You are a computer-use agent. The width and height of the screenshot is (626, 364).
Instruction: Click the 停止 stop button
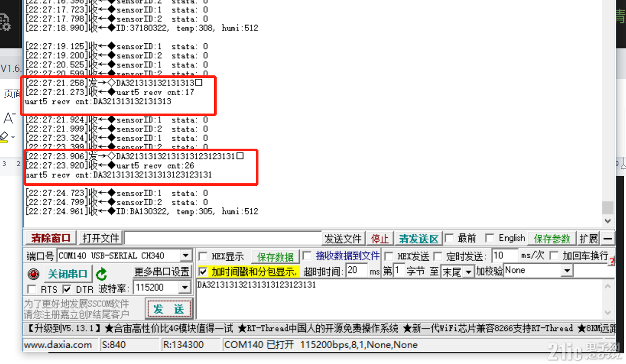tap(380, 239)
